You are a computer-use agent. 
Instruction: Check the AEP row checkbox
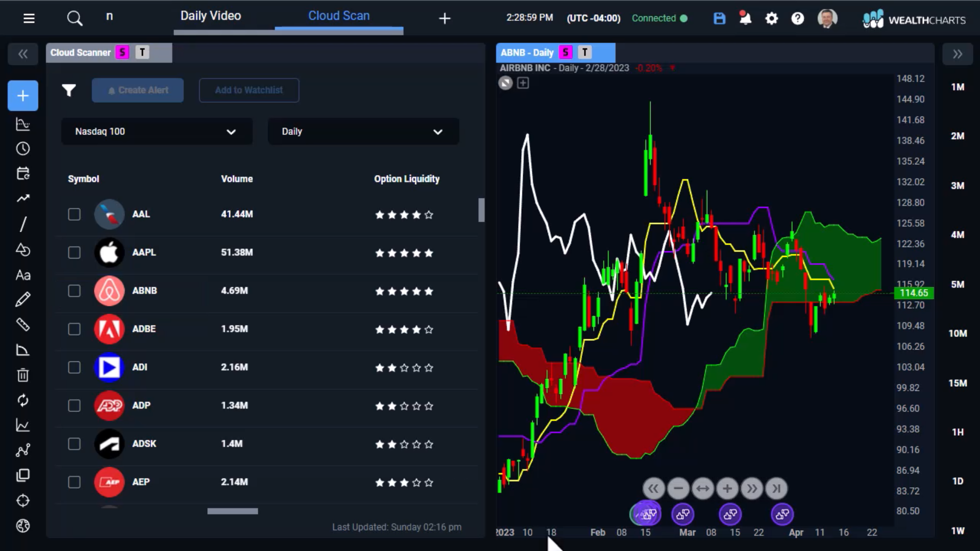pos(75,482)
